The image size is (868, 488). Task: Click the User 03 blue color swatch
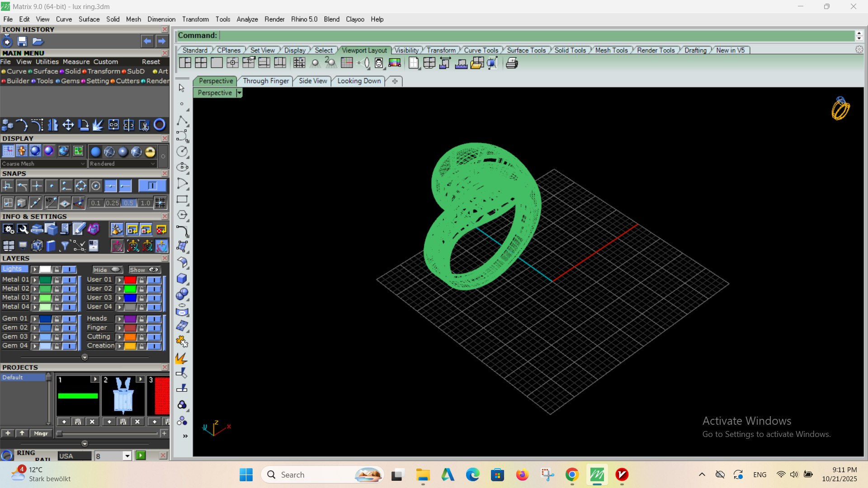coord(130,298)
